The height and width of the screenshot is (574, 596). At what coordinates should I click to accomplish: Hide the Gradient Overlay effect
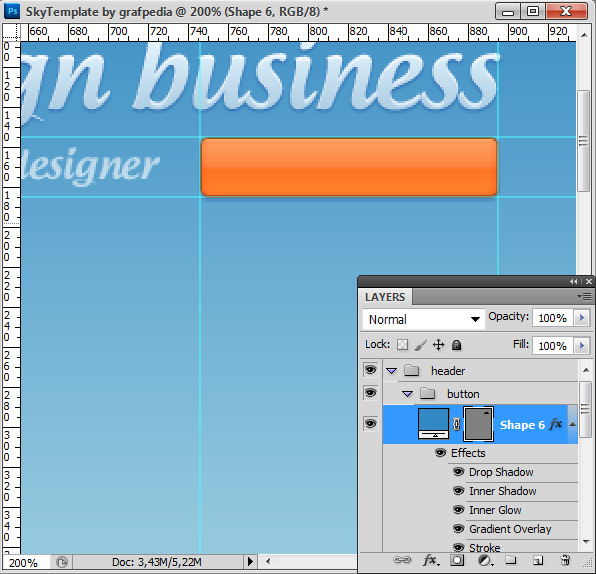[x=458, y=529]
